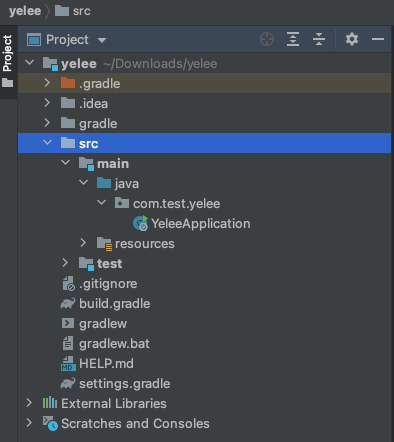
Task: Select the gradle folder name
Action: pyautogui.click(x=98, y=124)
